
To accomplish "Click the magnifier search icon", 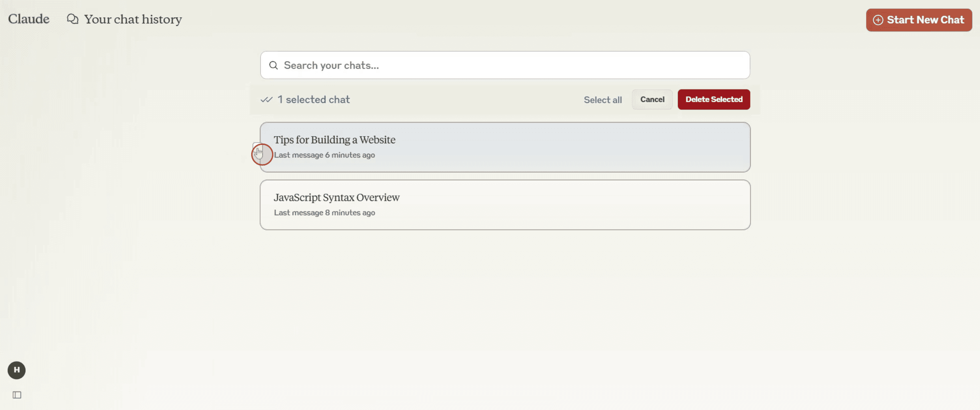I will point(273,65).
